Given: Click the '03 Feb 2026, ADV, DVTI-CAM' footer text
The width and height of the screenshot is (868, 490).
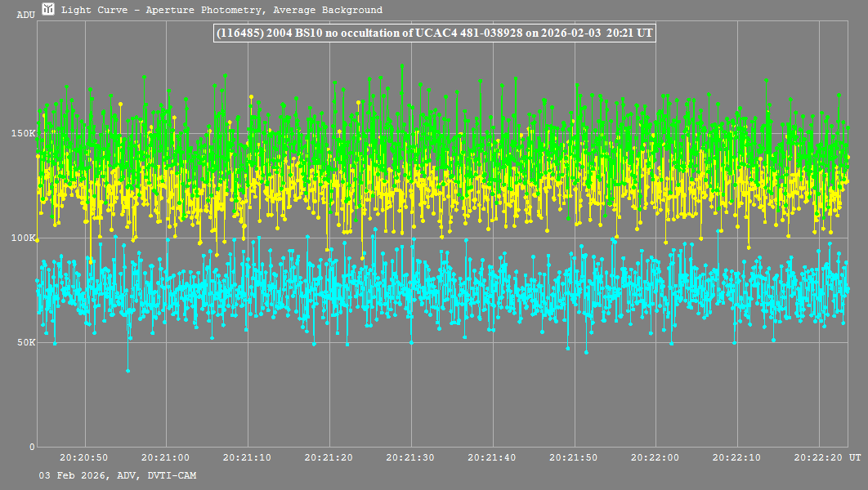Looking at the screenshot, I should coord(117,475).
